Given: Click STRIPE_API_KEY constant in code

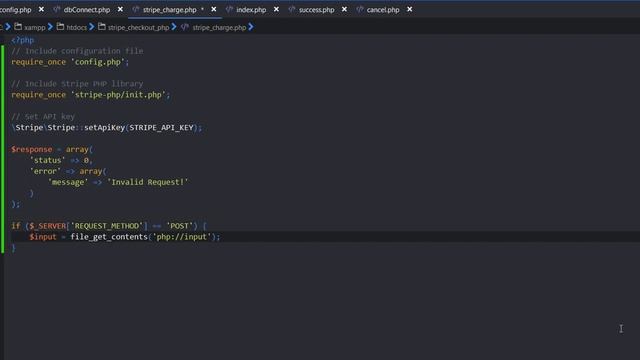Looking at the screenshot, I should [x=161, y=127].
